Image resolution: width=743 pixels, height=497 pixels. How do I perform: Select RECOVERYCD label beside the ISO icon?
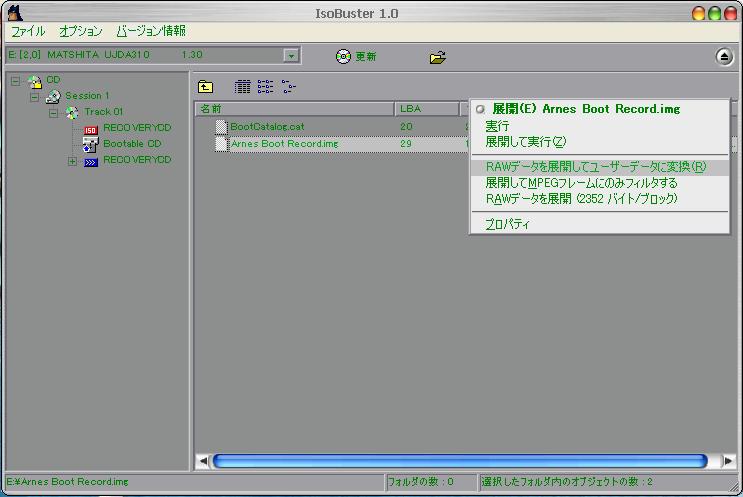[137, 128]
